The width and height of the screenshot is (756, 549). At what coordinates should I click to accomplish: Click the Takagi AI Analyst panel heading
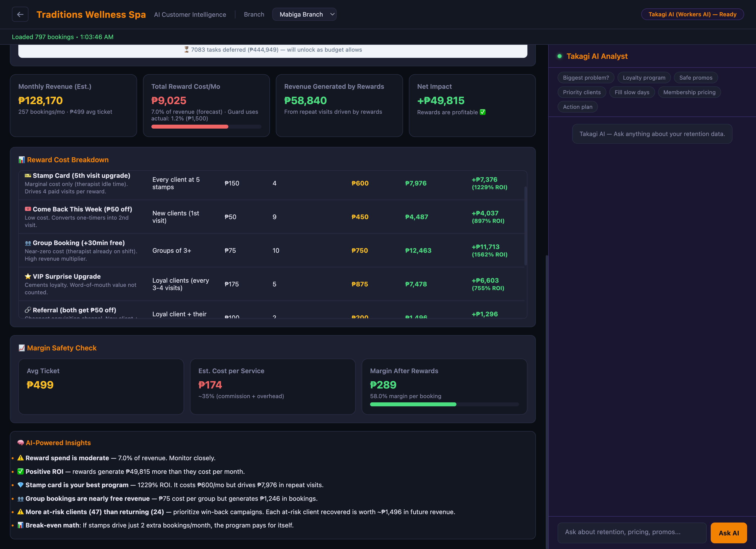[x=597, y=56]
